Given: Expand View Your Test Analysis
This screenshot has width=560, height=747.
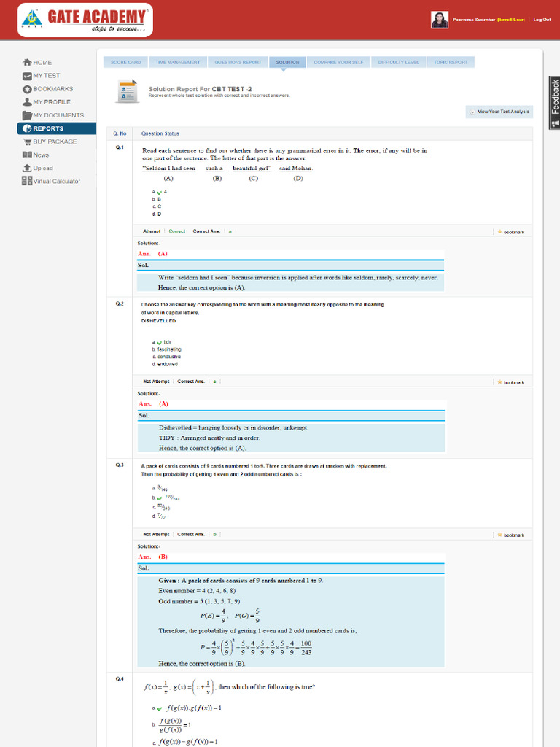Looking at the screenshot, I should tap(499, 112).
